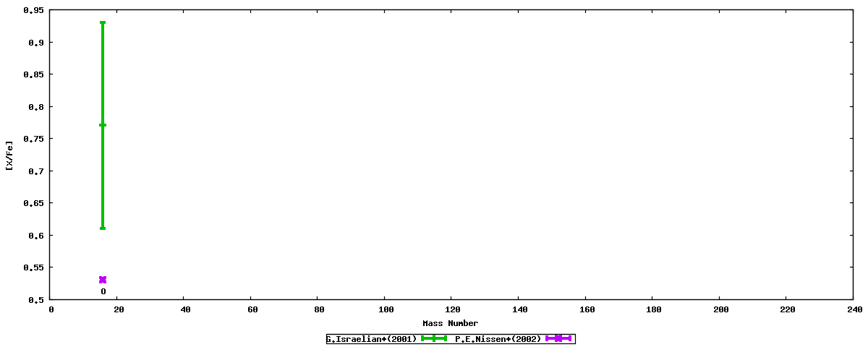
Task: Click the x-axis tick label 60
Action: tap(251, 309)
